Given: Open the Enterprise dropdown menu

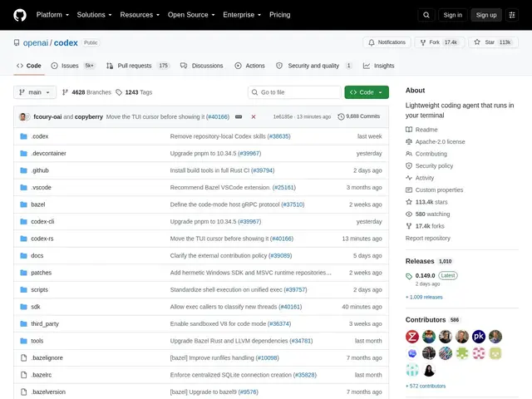Looking at the screenshot, I should (x=242, y=15).
